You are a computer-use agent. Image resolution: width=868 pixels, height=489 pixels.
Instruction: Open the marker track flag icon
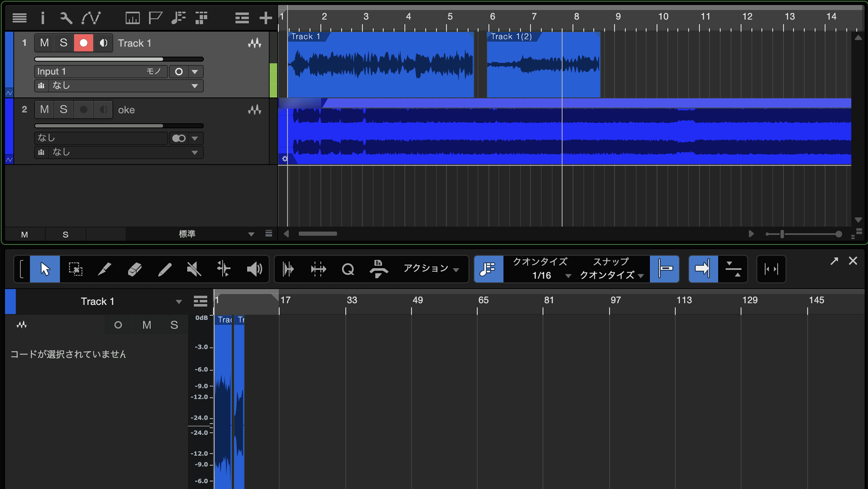point(156,18)
